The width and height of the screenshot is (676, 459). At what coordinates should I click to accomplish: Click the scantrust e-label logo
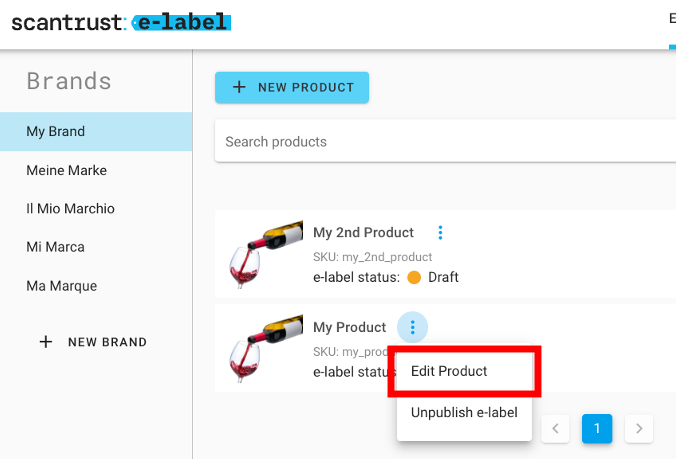120,22
